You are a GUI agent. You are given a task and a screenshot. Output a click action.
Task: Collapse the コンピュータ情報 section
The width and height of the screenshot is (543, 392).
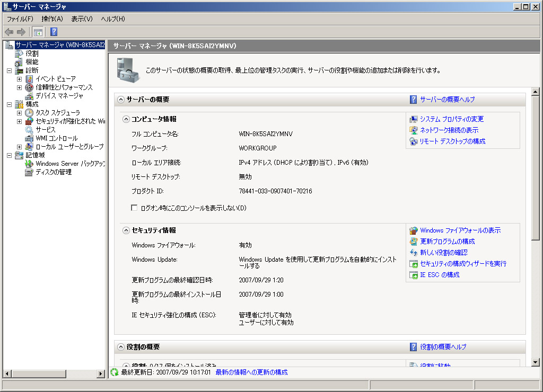(x=126, y=119)
